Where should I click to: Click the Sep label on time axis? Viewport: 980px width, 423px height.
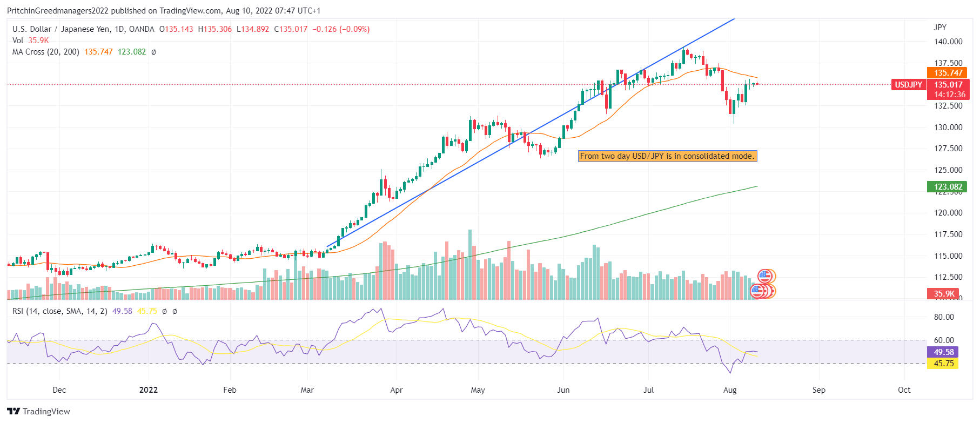tap(819, 390)
